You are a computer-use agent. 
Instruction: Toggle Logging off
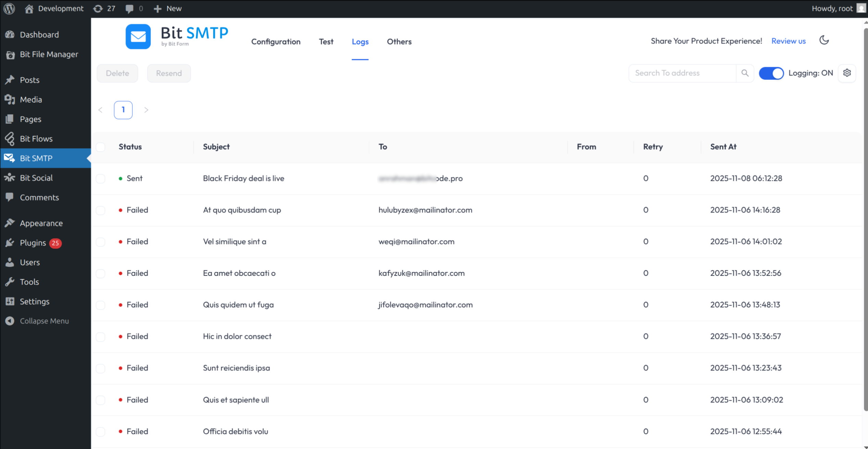click(x=771, y=73)
